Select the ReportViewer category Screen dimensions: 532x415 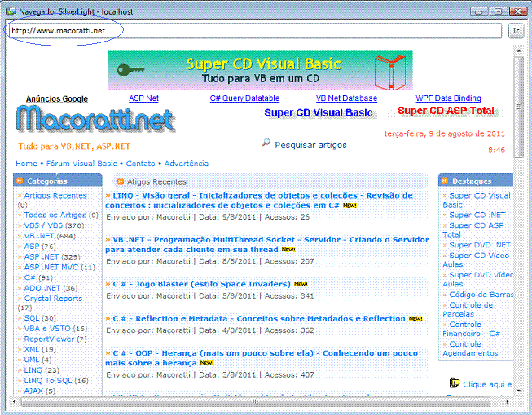49,339
